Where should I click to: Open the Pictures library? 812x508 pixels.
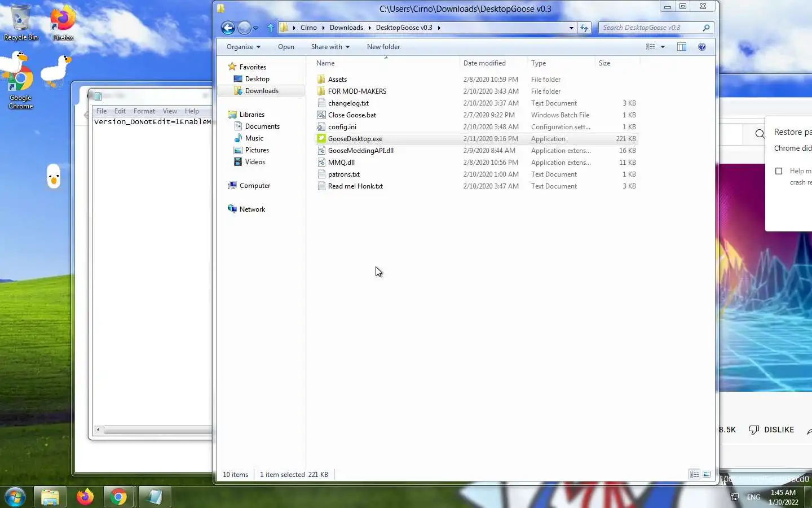click(x=257, y=150)
